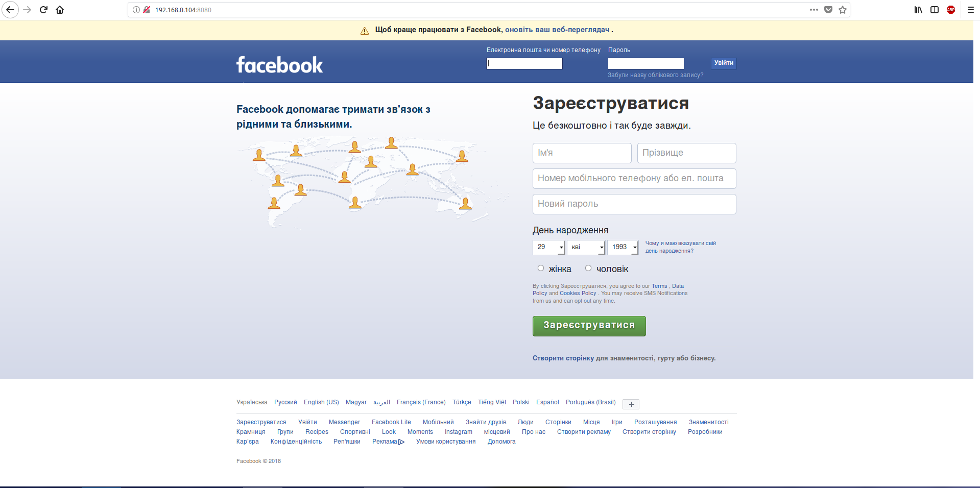980x488 pixels.
Task: Open the Мобільний footer link
Action: (438, 422)
